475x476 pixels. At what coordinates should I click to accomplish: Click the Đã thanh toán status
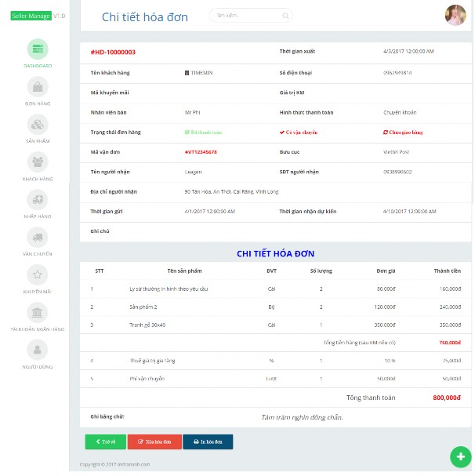click(204, 133)
